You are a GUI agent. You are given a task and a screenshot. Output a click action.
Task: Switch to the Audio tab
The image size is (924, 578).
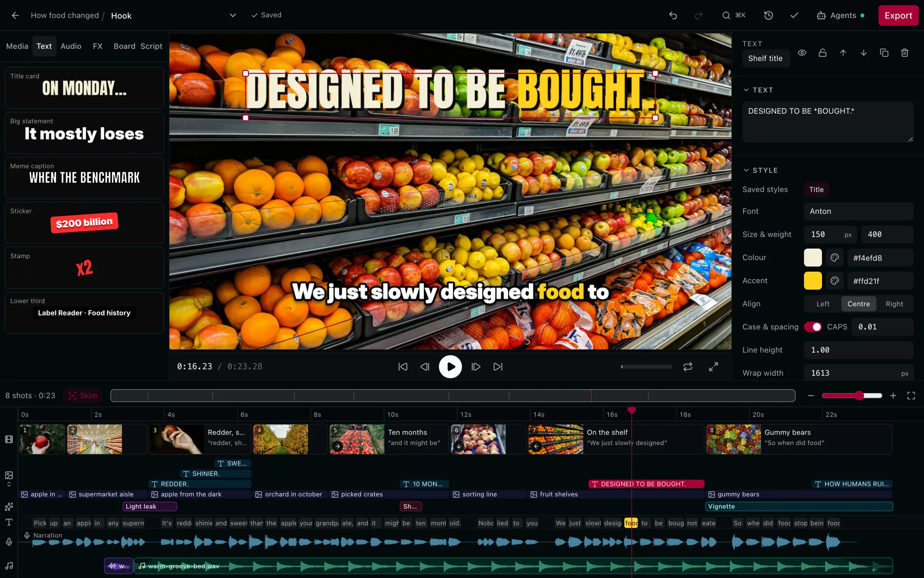(x=71, y=46)
